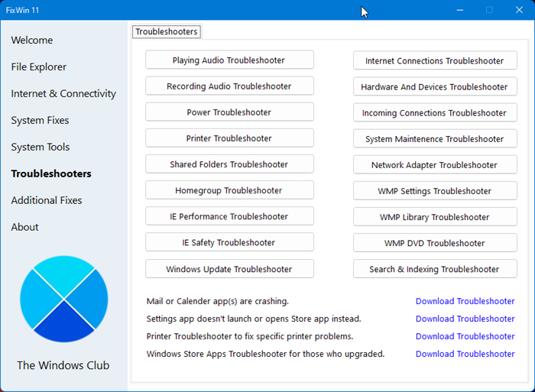This screenshot has height=392, width=535.
Task: Launch Printer Troubleshooter button
Action: (x=229, y=138)
